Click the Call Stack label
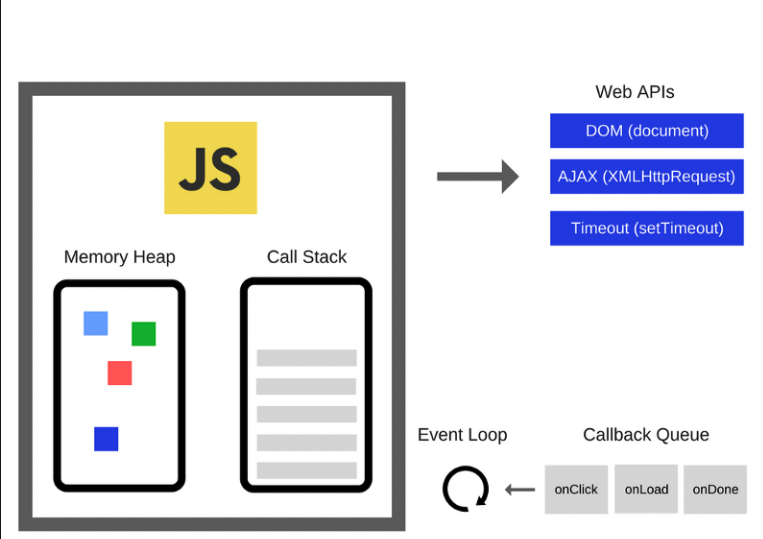 (x=307, y=257)
